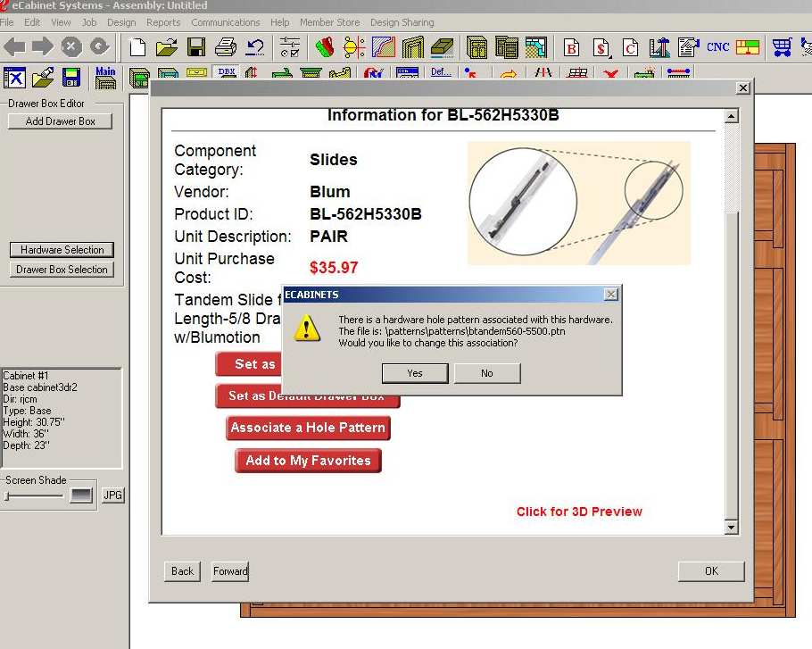Viewport: 812px width, 649px height.
Task: Click the CNC toolbar icon
Action: [x=717, y=47]
